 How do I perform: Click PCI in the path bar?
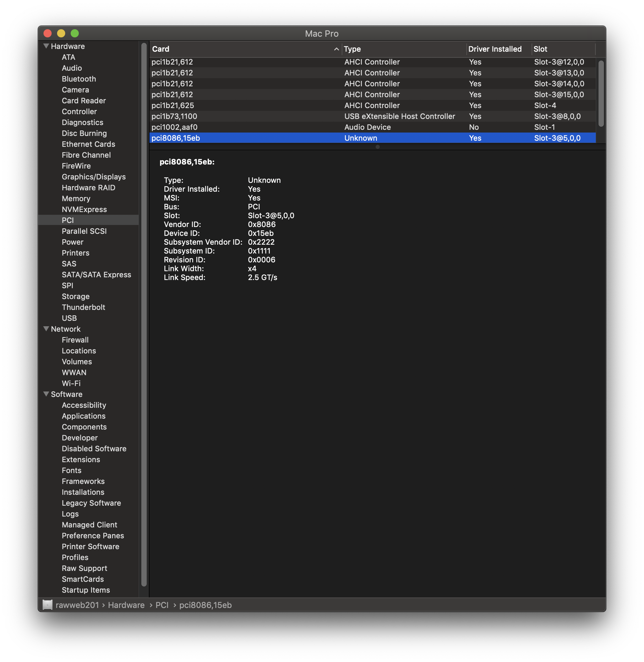point(162,605)
